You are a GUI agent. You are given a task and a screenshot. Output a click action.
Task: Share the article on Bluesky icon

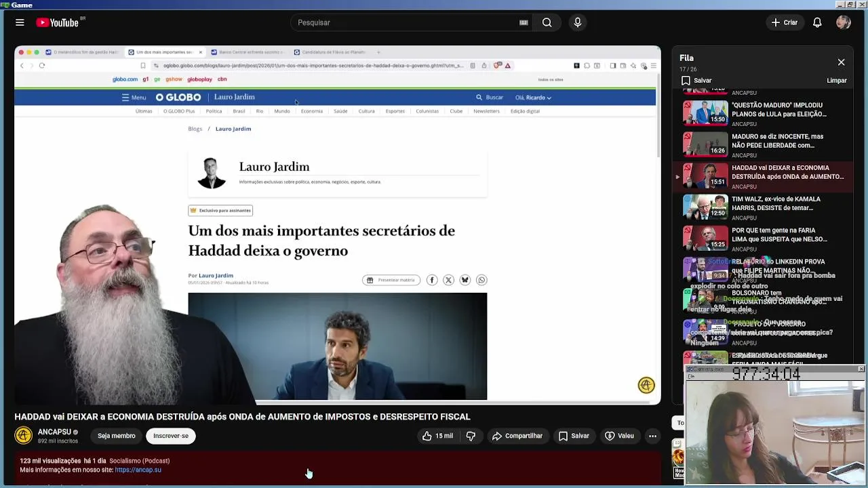(x=465, y=280)
